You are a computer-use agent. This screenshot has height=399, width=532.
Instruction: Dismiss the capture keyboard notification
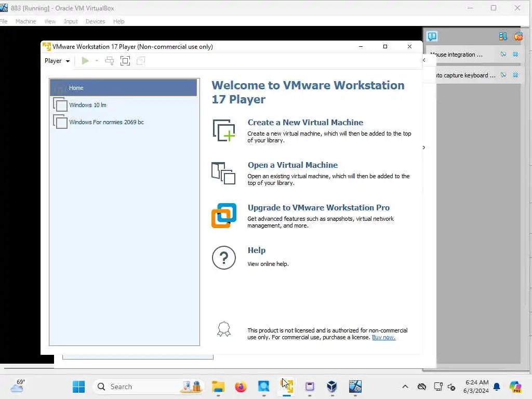515,75
